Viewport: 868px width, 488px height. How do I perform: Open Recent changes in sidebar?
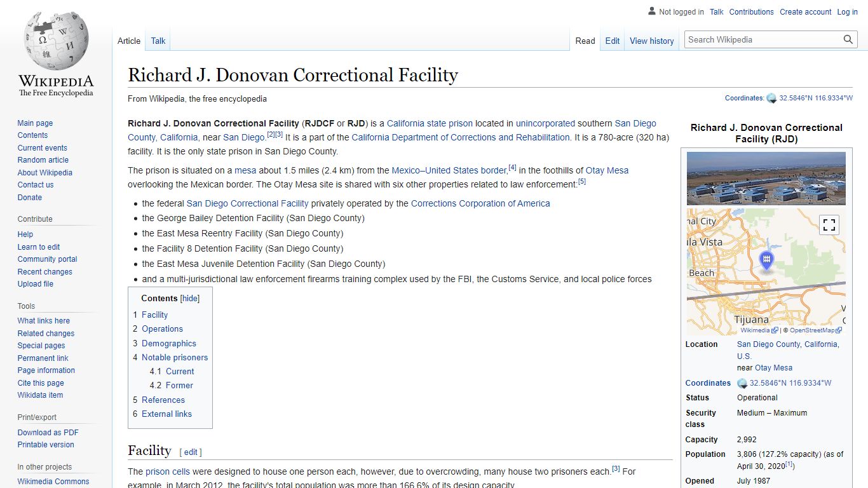[45, 272]
